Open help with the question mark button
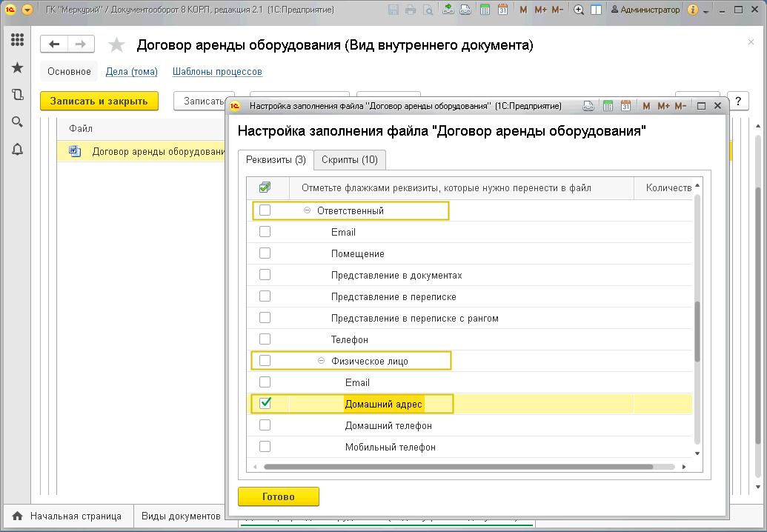This screenshot has width=767, height=532. coord(738,102)
